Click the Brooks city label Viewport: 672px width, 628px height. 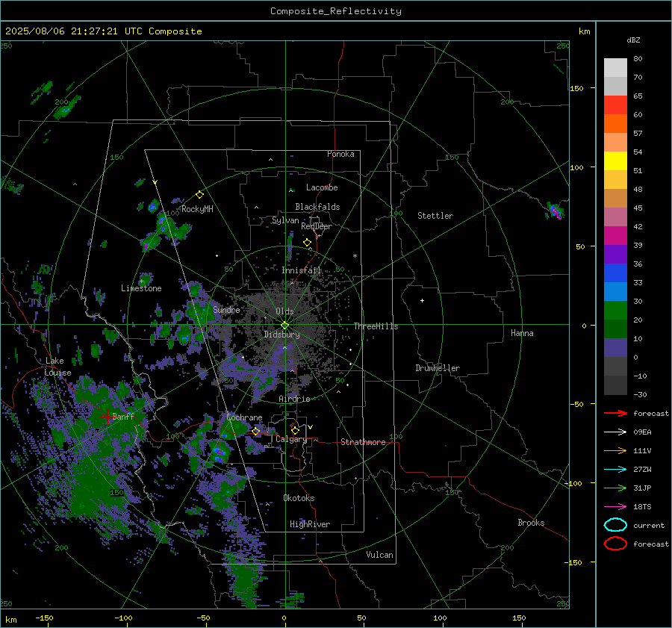coord(531,523)
